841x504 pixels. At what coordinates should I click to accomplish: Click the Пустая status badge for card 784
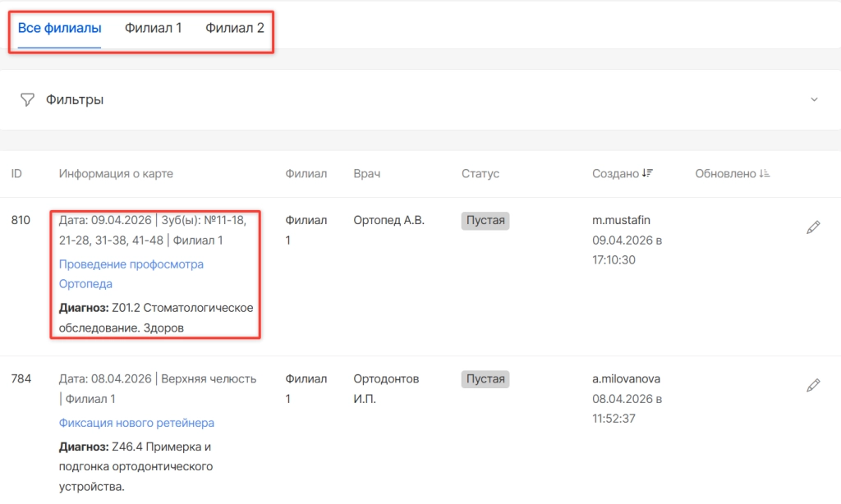[485, 379]
